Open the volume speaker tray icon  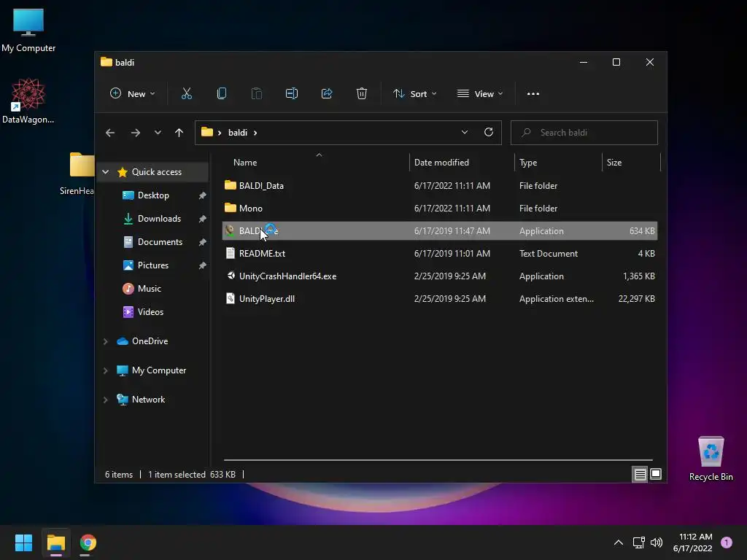point(657,542)
